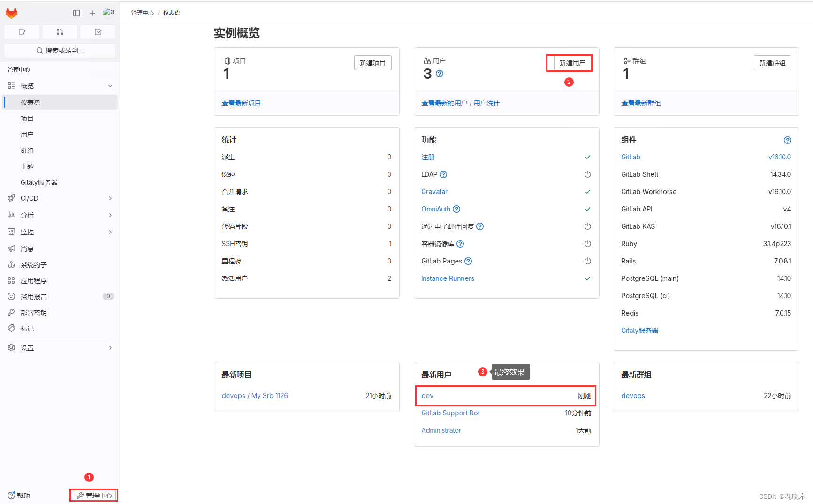Open the 查看最新群组 link
Image resolution: width=813 pixels, height=504 pixels.
click(x=641, y=103)
